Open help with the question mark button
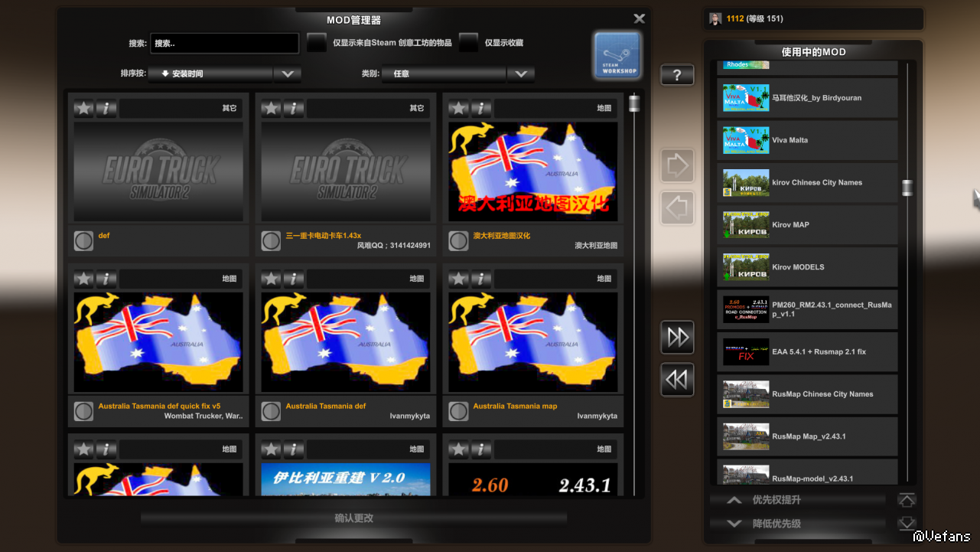The height and width of the screenshot is (552, 980). tap(678, 75)
